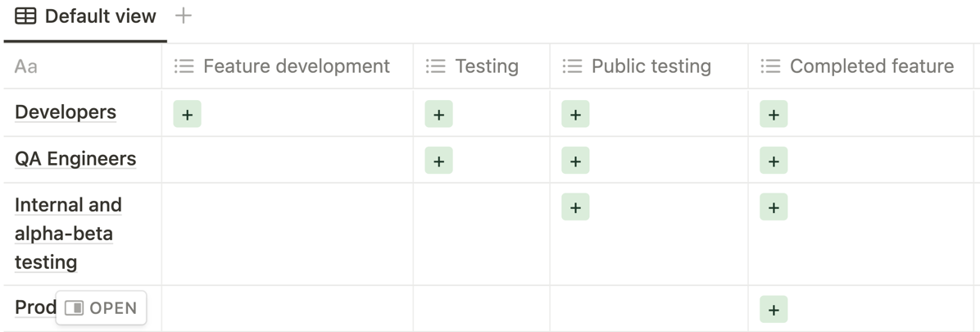Click plus tag in Internal testing Completed feature

(x=774, y=208)
